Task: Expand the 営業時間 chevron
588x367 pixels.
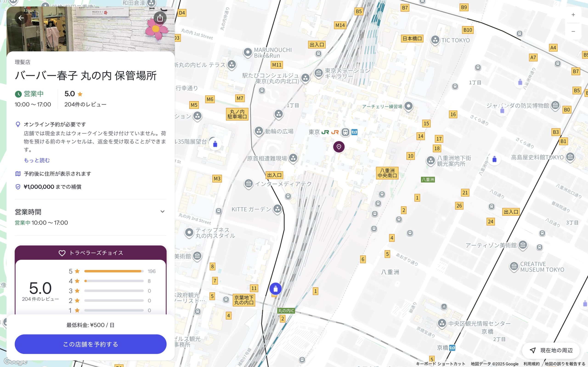Action: point(162,211)
